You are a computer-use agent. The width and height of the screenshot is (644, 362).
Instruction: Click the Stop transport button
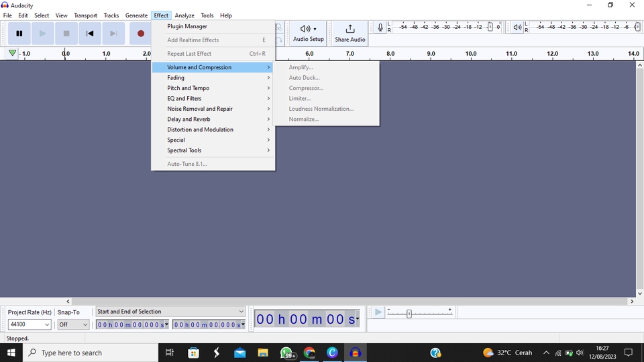66,34
